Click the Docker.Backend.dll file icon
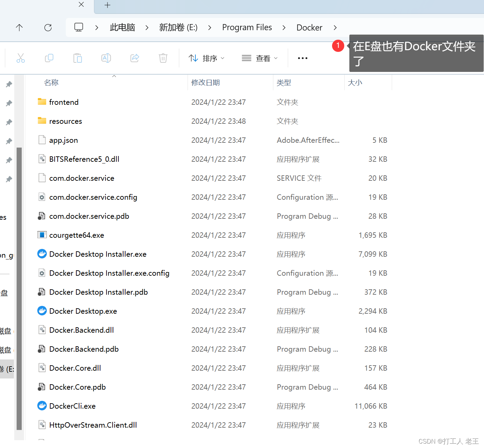This screenshot has width=484, height=448. pyautogui.click(x=42, y=330)
